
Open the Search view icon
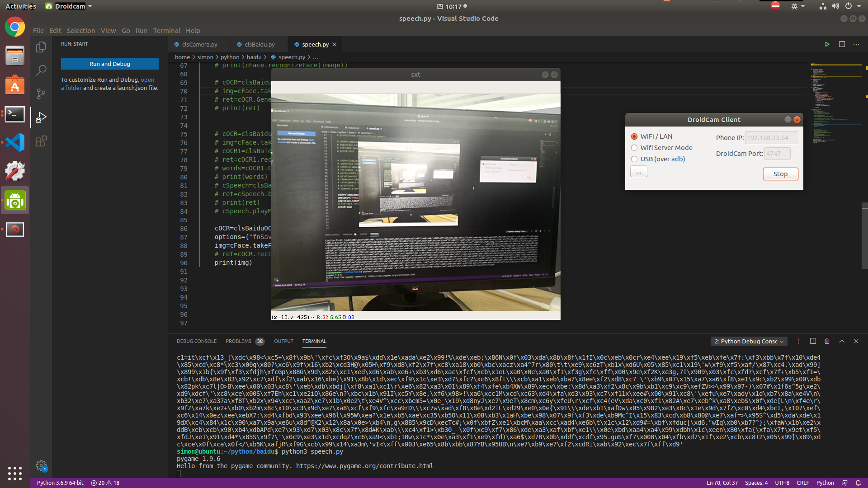point(41,70)
